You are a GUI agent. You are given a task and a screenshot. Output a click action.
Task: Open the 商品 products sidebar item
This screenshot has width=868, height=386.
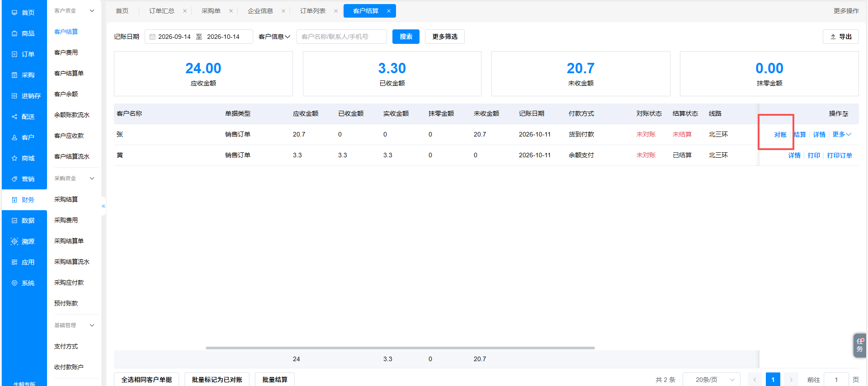coord(24,33)
